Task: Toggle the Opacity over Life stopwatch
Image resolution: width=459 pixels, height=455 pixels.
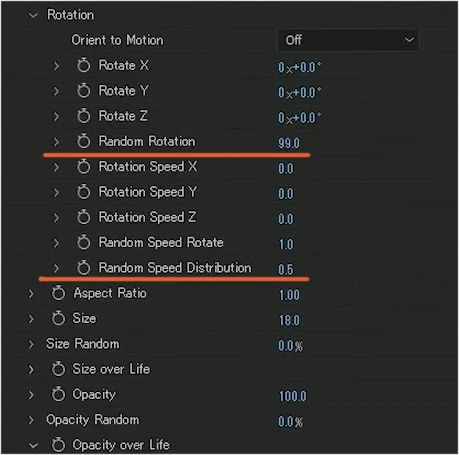Action: pyautogui.click(x=58, y=445)
